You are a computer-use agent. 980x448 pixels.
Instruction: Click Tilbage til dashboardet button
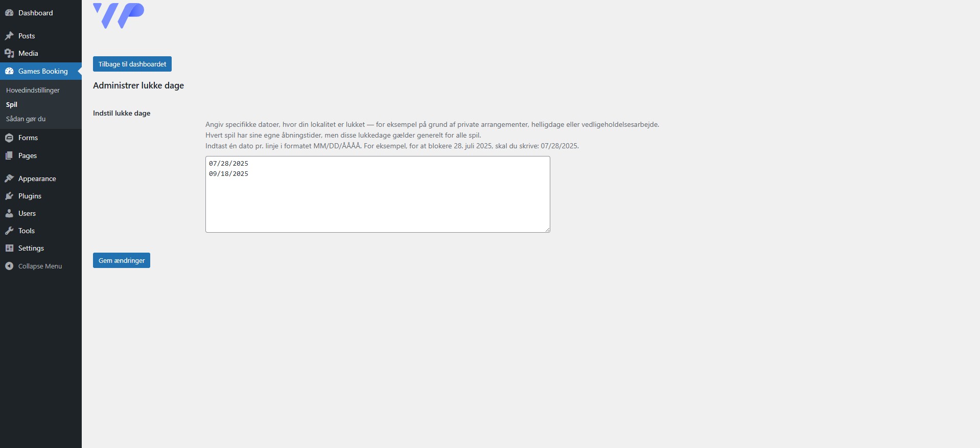point(132,64)
